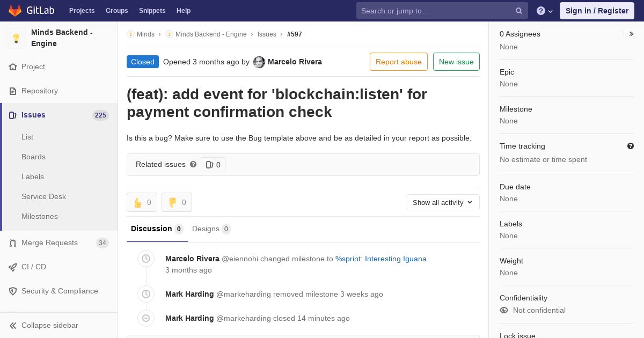644x338 pixels.
Task: Click the Project home icon in sidebar
Action: (13, 67)
